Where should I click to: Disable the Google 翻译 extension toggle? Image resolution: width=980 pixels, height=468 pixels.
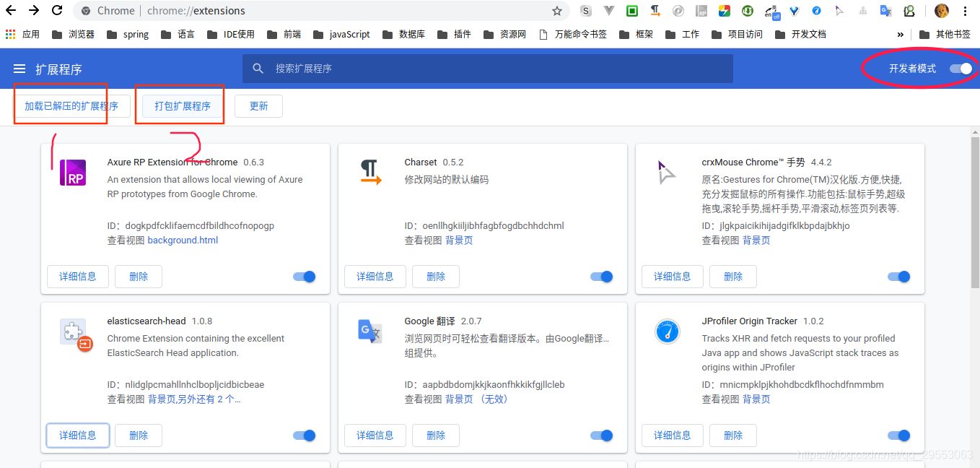[601, 435]
